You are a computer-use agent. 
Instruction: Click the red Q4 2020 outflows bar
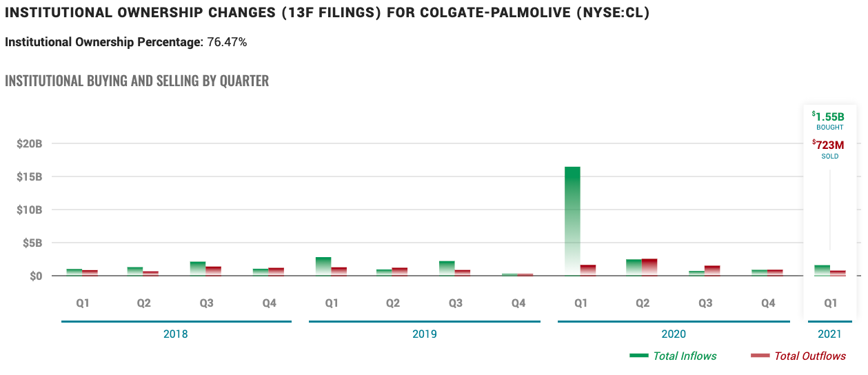point(774,273)
